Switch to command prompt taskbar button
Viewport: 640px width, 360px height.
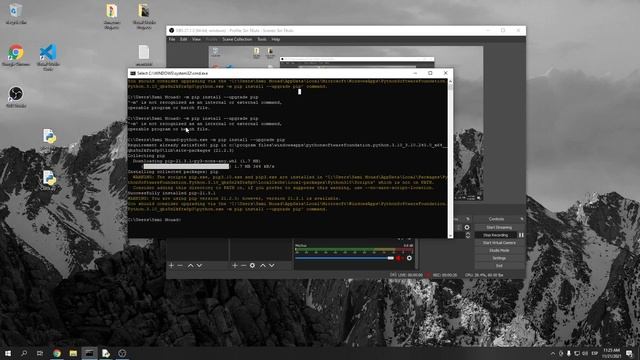89,353
